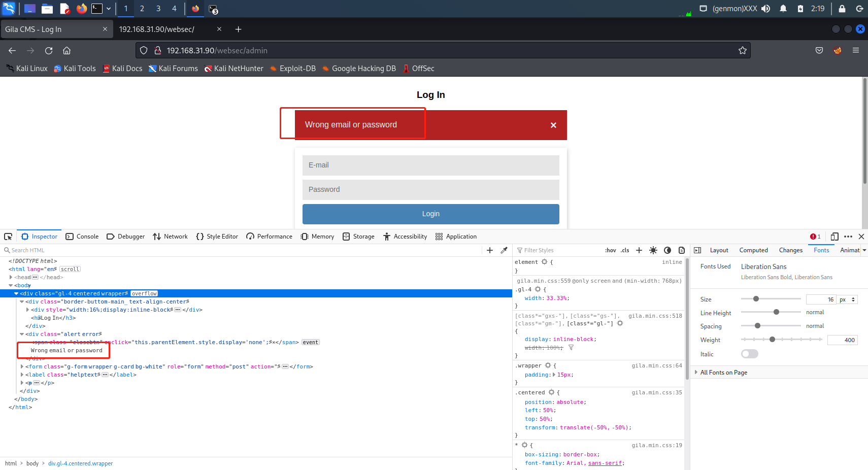The width and height of the screenshot is (868, 470).
Task: Bookmark this page with star icon
Action: [x=742, y=50]
